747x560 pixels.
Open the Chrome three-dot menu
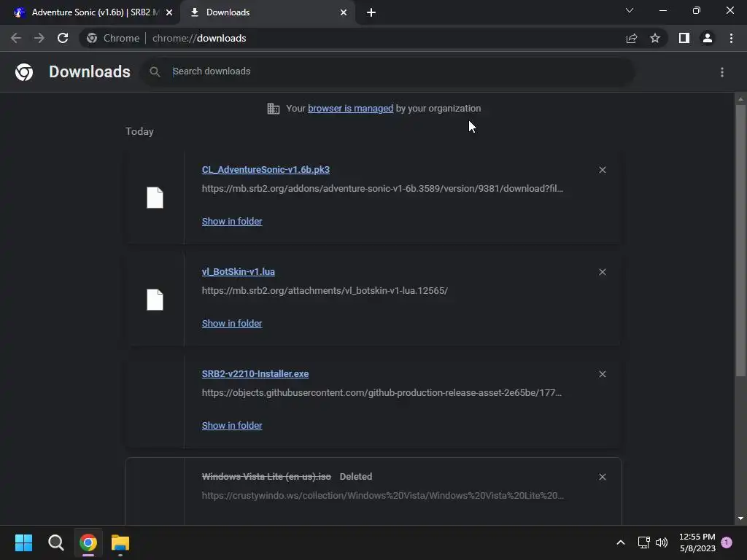pos(731,38)
